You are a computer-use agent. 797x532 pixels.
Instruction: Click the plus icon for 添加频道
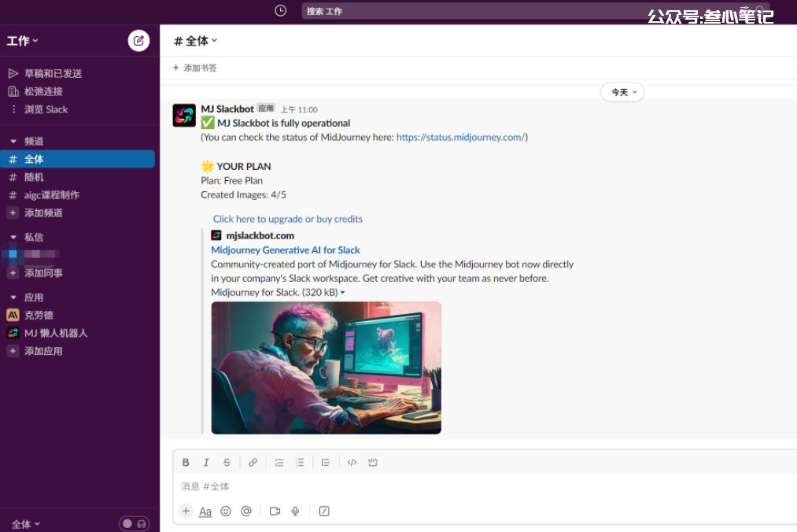(13, 212)
